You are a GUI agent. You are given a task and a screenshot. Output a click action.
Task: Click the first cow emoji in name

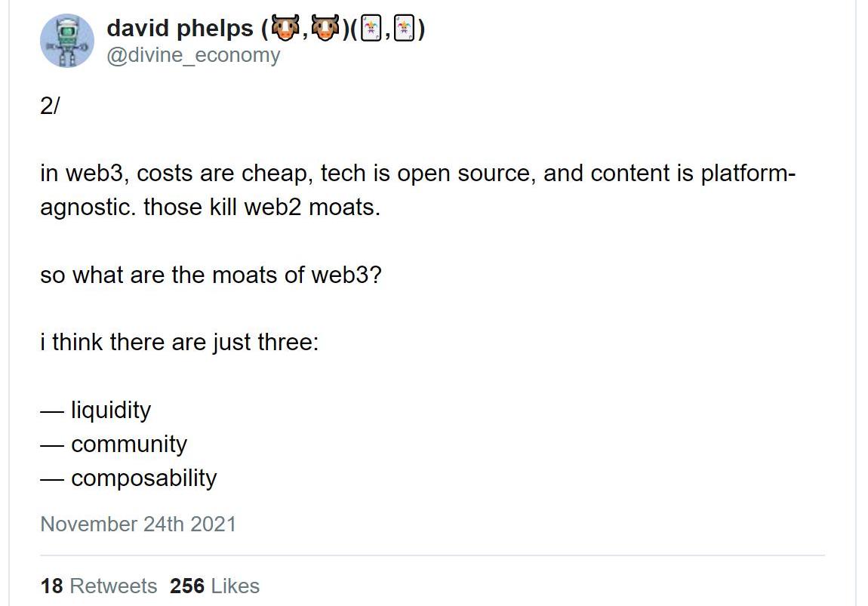pos(285,29)
